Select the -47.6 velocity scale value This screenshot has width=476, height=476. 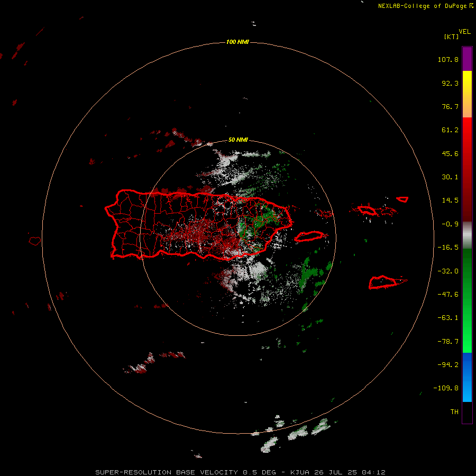click(448, 295)
